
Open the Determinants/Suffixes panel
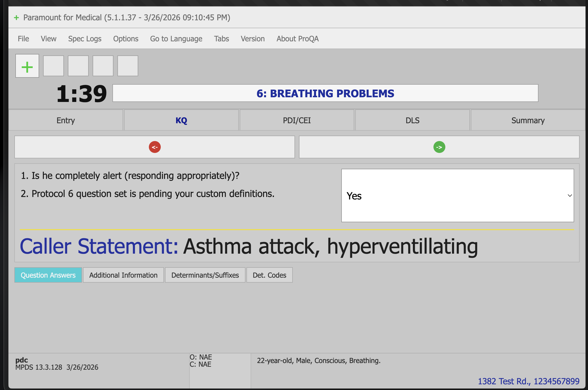[205, 275]
